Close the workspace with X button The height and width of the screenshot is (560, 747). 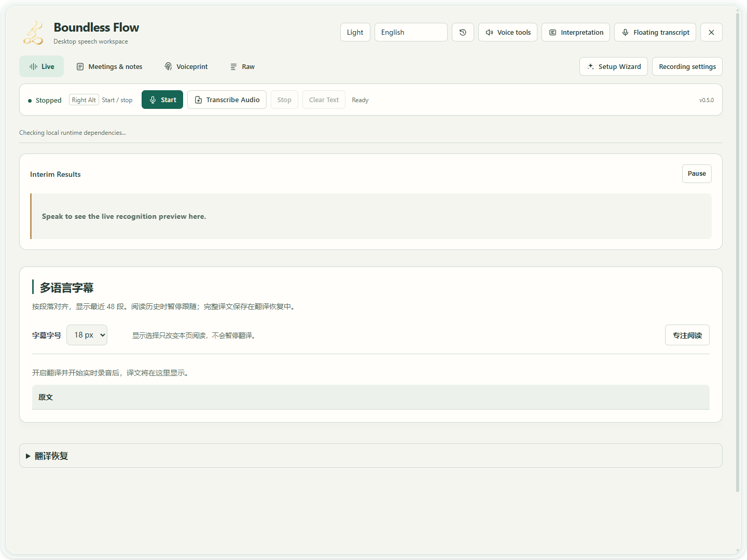(x=711, y=32)
